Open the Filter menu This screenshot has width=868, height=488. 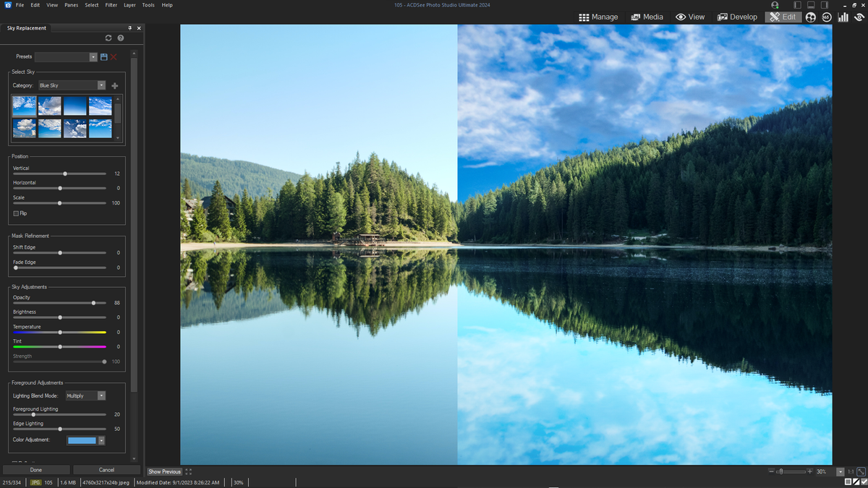click(111, 5)
